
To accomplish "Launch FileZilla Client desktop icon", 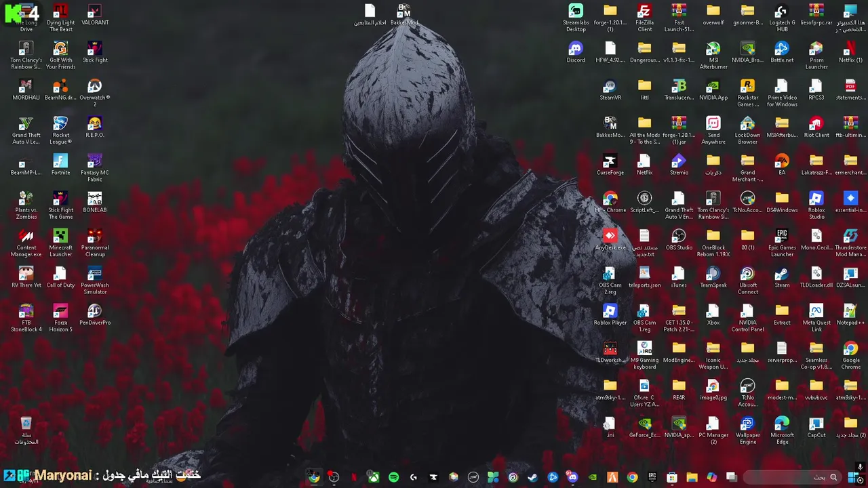I will pyautogui.click(x=644, y=18).
